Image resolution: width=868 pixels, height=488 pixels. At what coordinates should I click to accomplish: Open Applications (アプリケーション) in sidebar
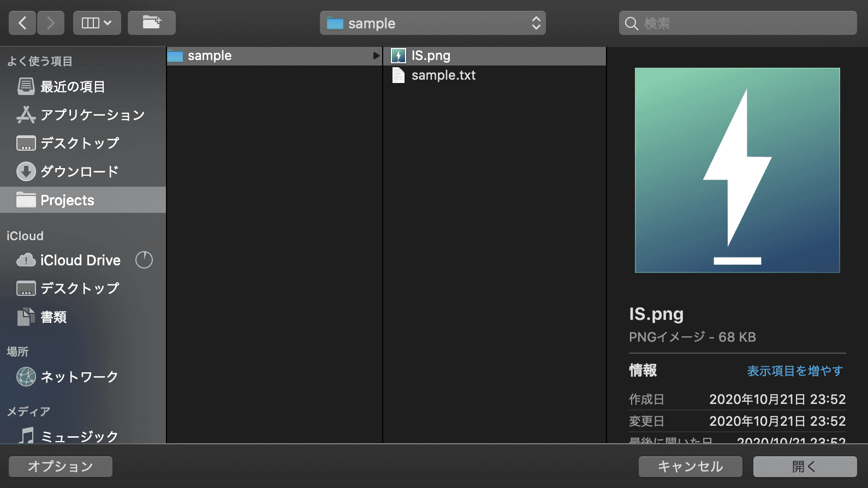tap(92, 115)
